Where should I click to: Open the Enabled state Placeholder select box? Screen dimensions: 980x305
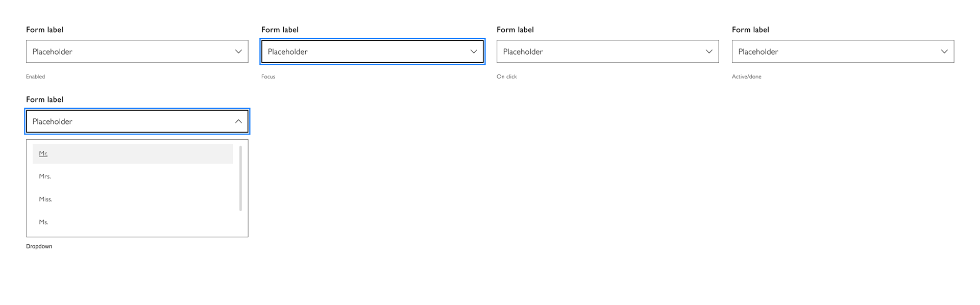(137, 52)
